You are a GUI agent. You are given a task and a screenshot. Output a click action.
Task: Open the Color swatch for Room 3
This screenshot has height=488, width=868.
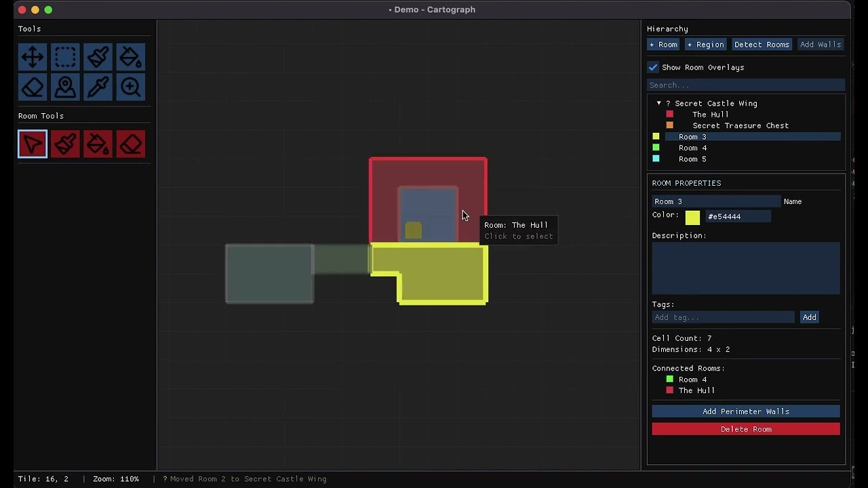click(692, 218)
